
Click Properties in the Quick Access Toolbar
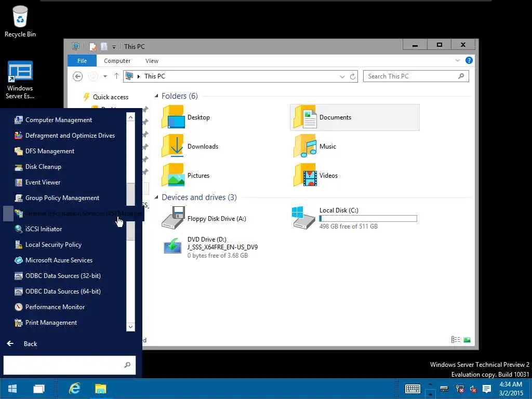[x=92, y=46]
